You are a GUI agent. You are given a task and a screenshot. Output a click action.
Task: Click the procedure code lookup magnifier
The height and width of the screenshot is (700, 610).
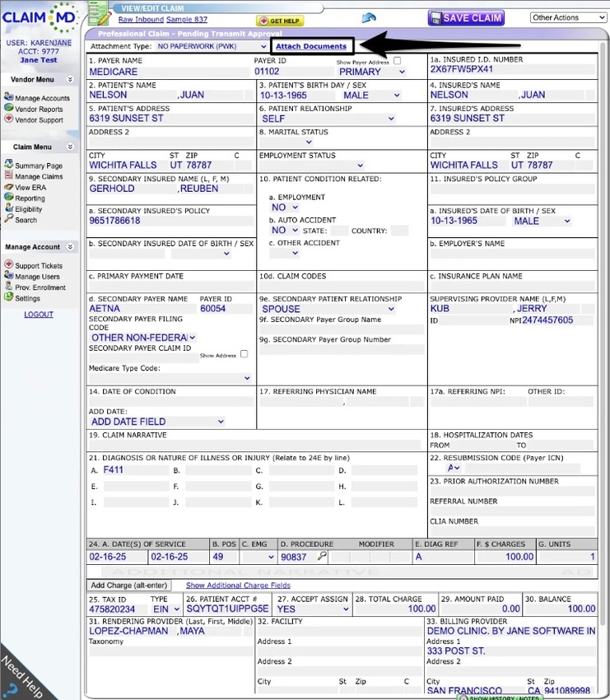[x=322, y=556]
